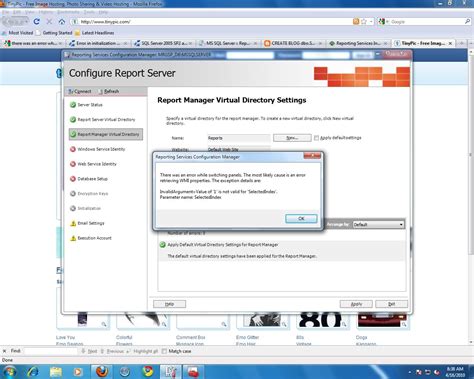This screenshot has height=379, width=474.
Task: Click the search magnifier in Google box
Action: pyautogui.click(x=467, y=21)
